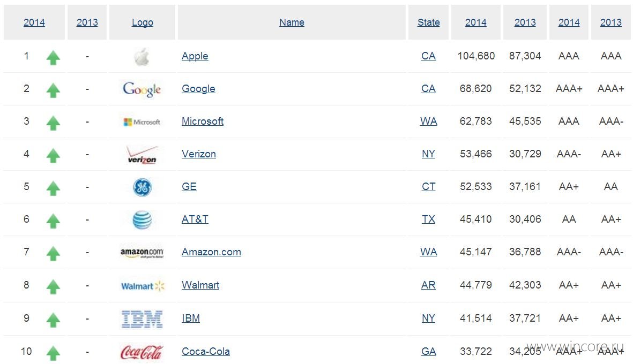The height and width of the screenshot is (364, 633).
Task: Open the Amazon.com name link
Action: pyautogui.click(x=211, y=252)
